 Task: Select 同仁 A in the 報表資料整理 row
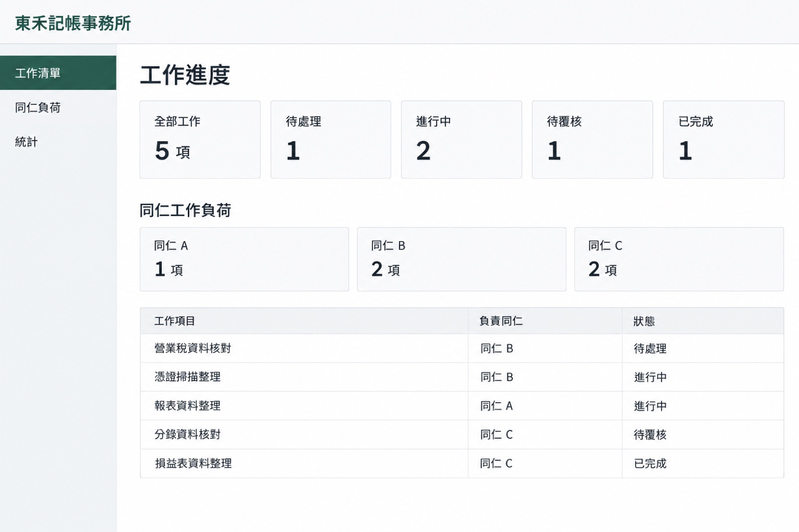496,406
